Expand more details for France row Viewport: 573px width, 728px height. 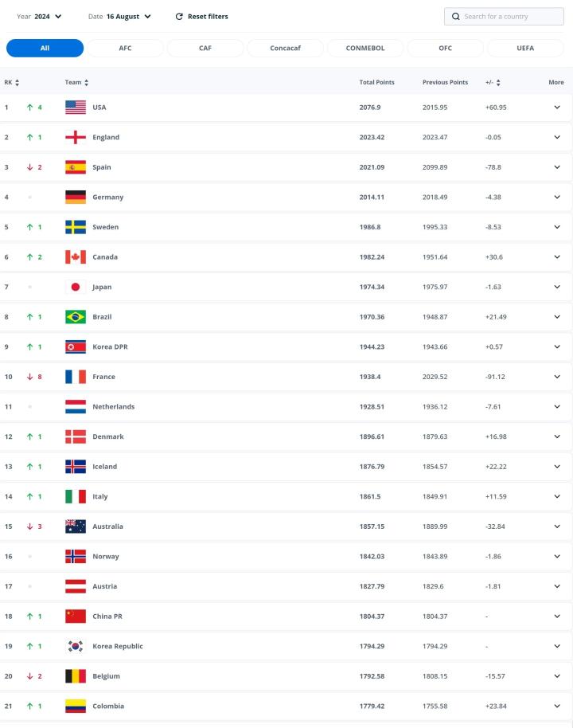coord(557,377)
